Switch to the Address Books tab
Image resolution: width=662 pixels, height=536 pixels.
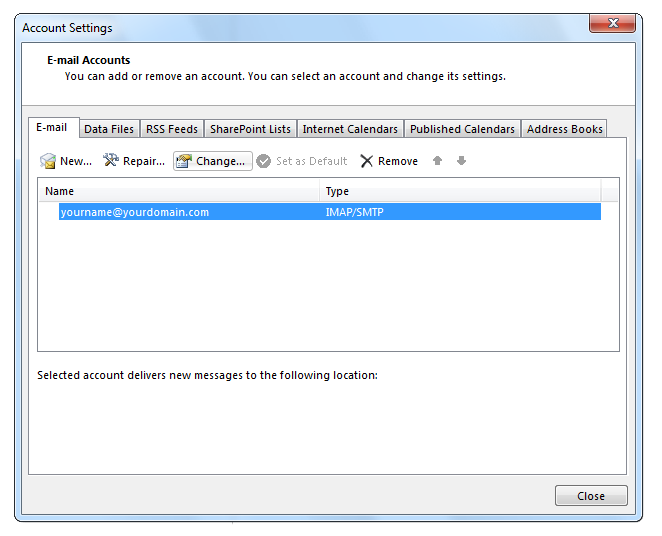[564, 129]
